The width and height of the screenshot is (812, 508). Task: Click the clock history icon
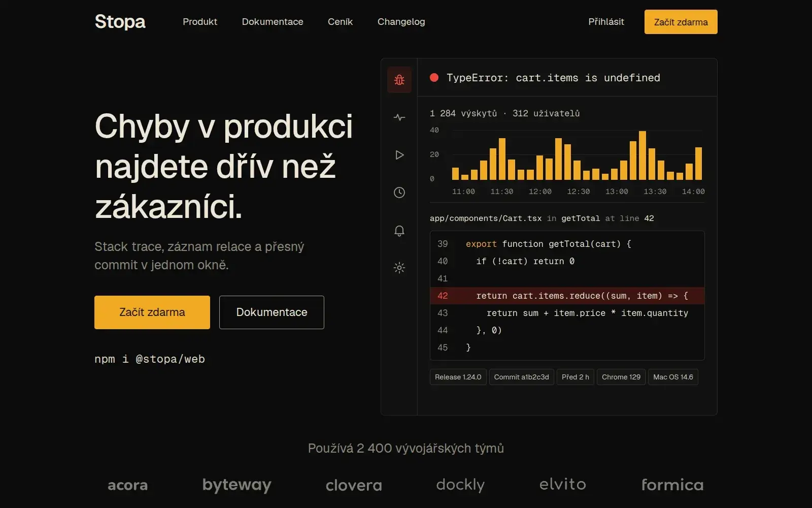399,193
